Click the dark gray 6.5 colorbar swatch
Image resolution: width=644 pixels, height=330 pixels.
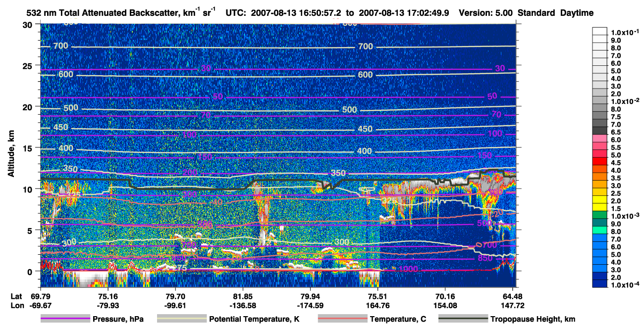[600, 131]
